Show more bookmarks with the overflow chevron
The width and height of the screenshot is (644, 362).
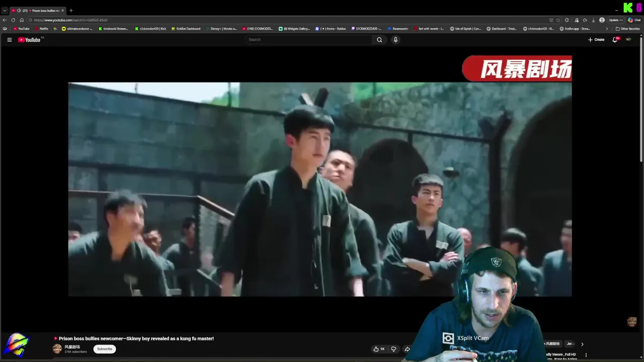click(x=607, y=29)
